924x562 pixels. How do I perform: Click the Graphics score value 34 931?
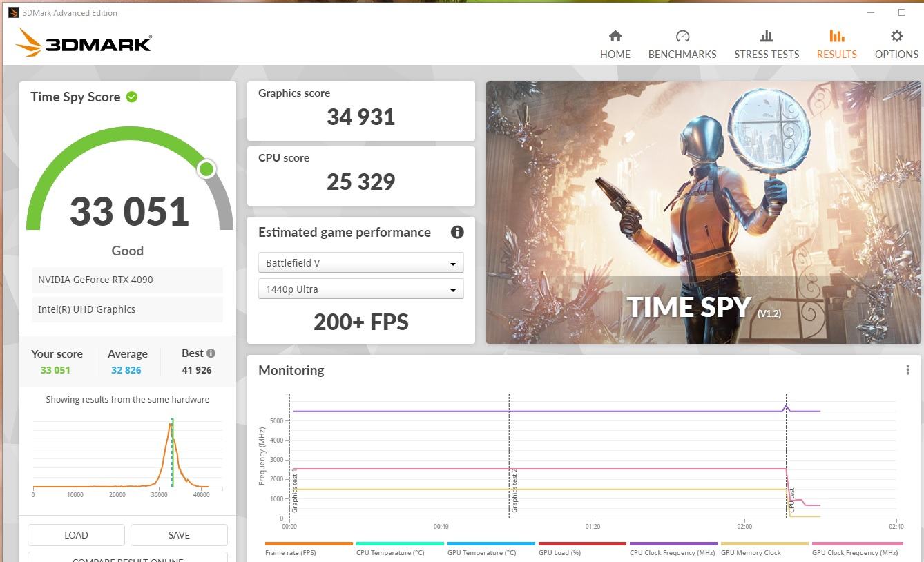coord(360,117)
